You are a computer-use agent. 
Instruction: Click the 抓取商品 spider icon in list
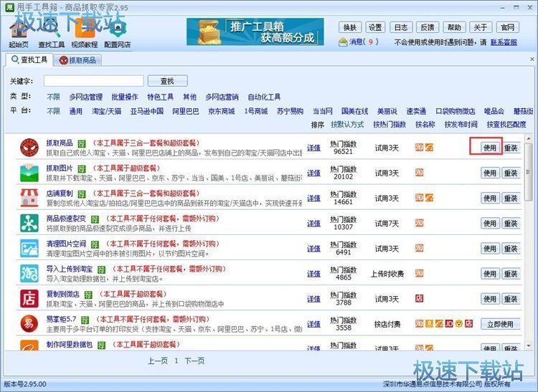29,148
